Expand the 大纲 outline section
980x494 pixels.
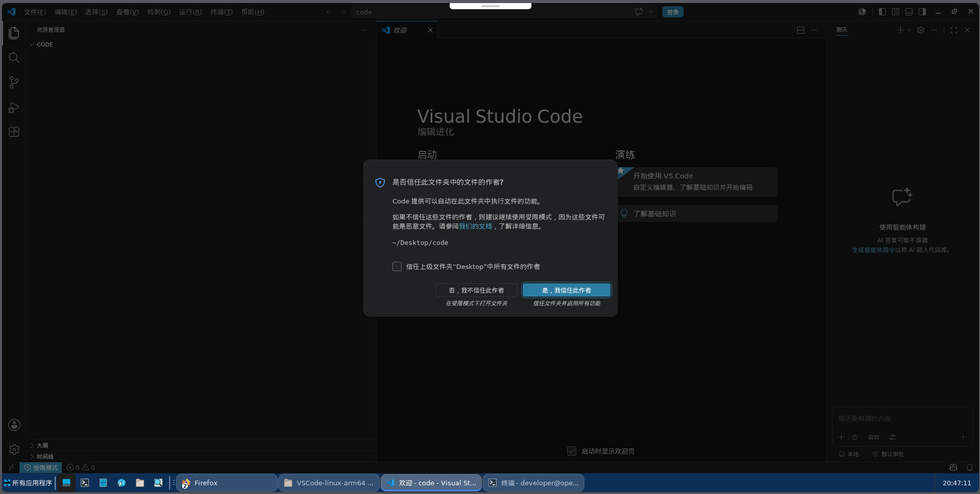point(201,445)
